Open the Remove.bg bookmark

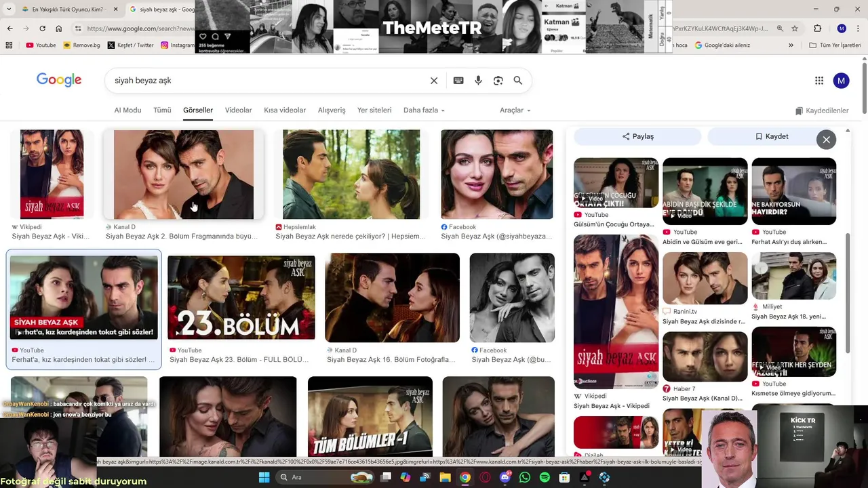click(81, 45)
